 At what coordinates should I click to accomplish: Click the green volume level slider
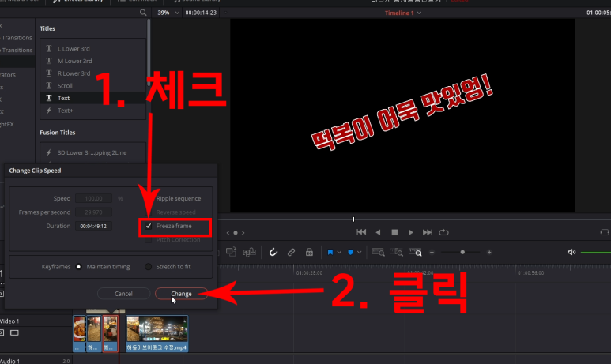pyautogui.click(x=596, y=252)
